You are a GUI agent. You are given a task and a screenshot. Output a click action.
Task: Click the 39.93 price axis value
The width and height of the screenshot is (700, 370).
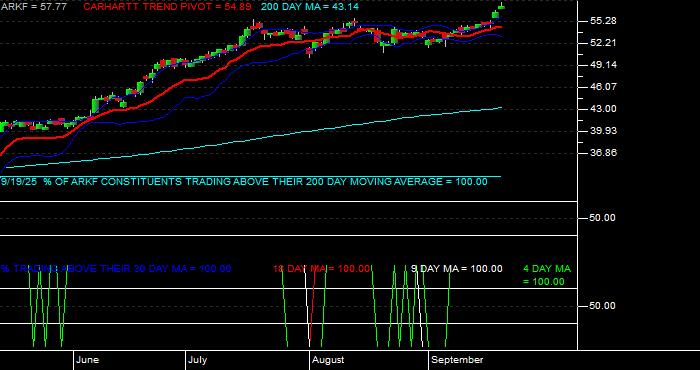pos(603,130)
